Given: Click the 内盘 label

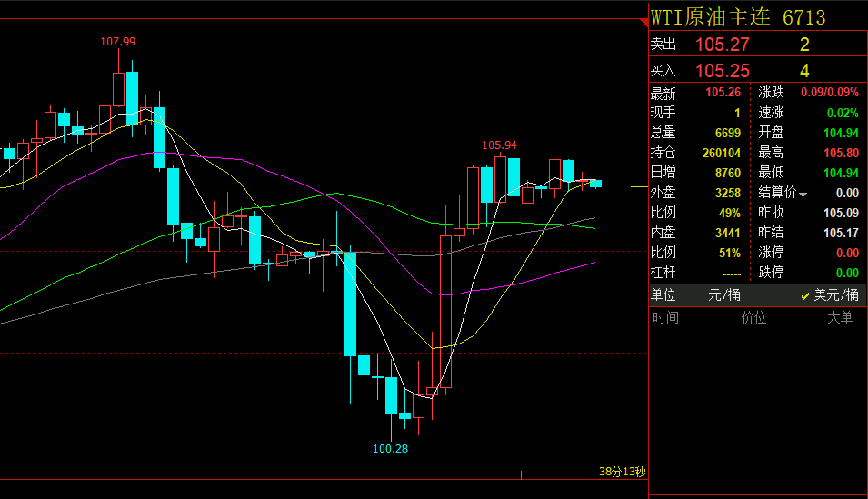Looking at the screenshot, I should [663, 233].
